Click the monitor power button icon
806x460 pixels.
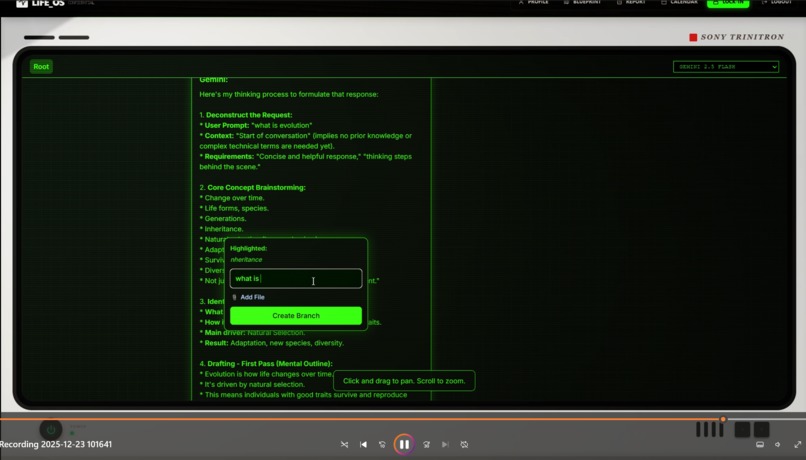pyautogui.click(x=50, y=430)
